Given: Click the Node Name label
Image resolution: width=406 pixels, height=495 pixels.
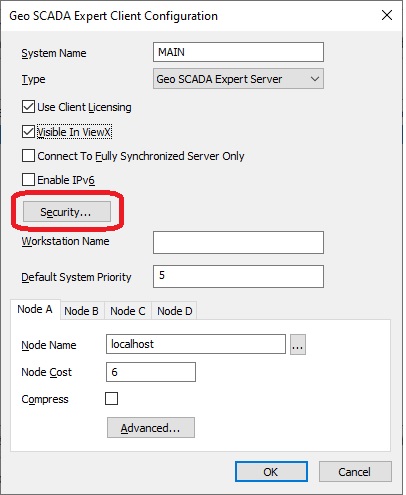Looking at the screenshot, I should click(49, 345).
